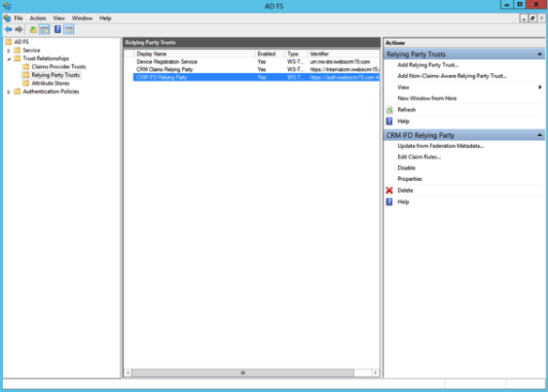Select Device Registration Service row
548x392 pixels.
256,62
